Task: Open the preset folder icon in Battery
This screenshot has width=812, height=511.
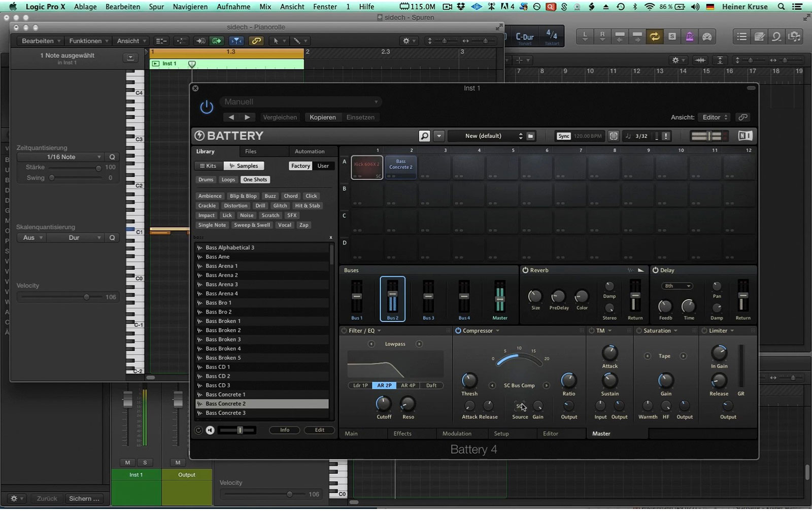Action: click(530, 136)
